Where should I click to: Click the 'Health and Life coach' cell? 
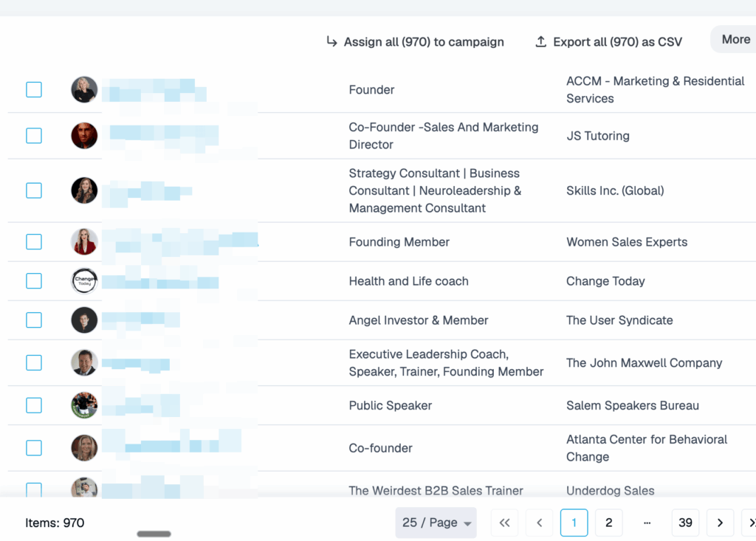tap(408, 281)
